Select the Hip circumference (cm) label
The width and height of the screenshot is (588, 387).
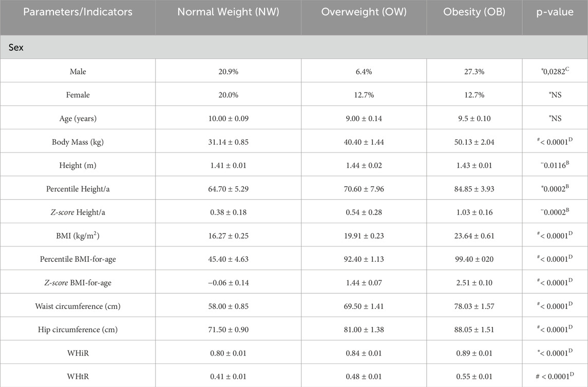point(78,330)
